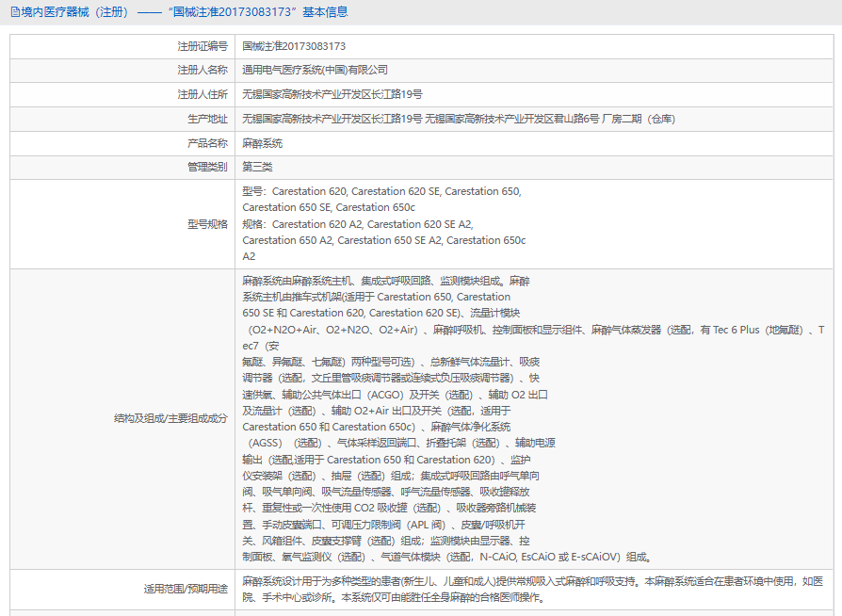Click the line starting 麻醉系统设计用于为多种类型的患者
Image resolution: width=842 pixels, height=616 pixels.
click(x=532, y=581)
